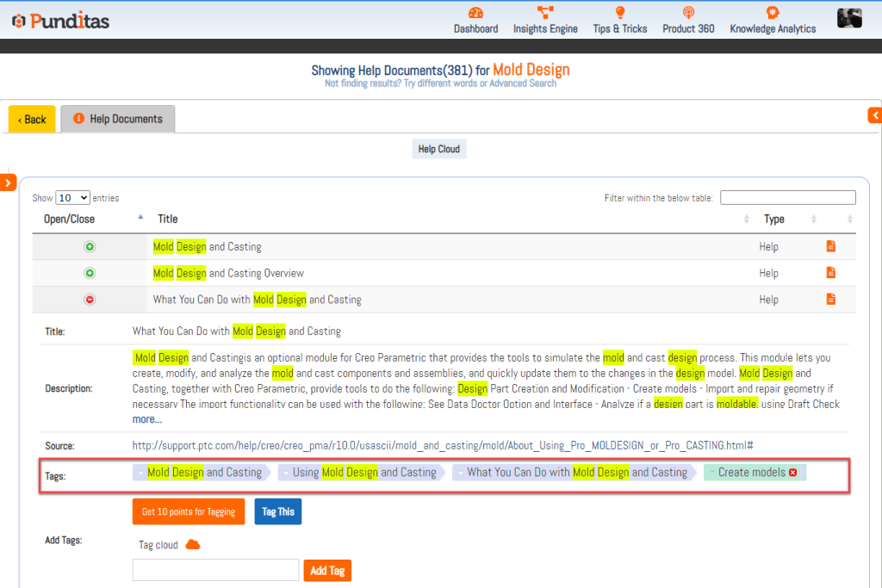Remove the Create models tag
The image size is (882, 588).
pyautogui.click(x=792, y=473)
